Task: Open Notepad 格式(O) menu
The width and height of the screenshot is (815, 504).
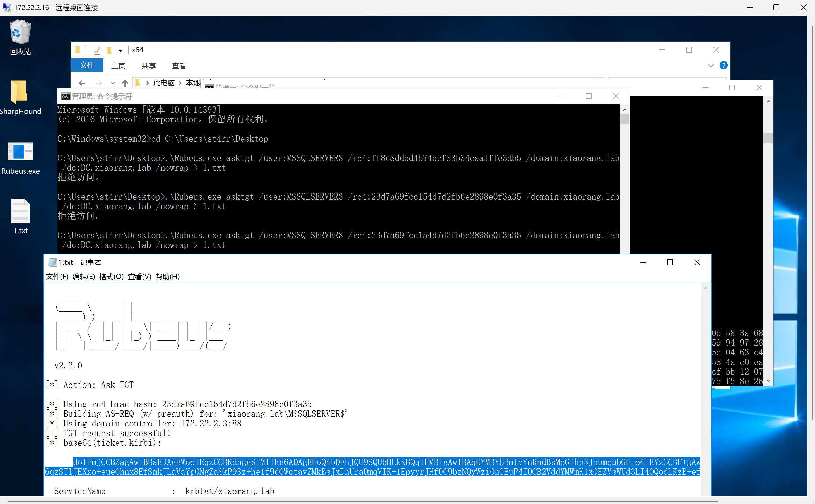Action: [x=111, y=276]
